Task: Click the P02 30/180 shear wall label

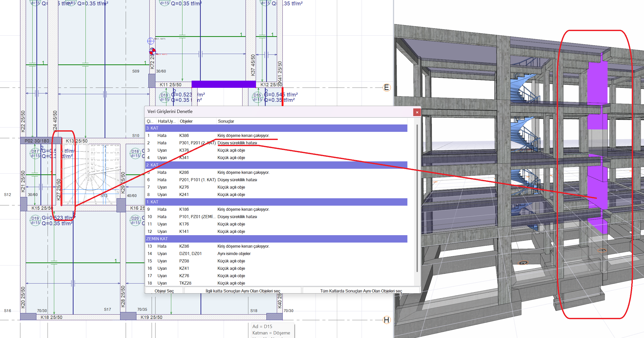Action: (x=37, y=141)
